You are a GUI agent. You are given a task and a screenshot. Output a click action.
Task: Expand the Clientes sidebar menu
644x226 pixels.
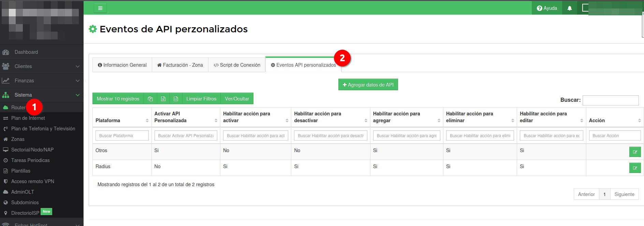tap(42, 66)
